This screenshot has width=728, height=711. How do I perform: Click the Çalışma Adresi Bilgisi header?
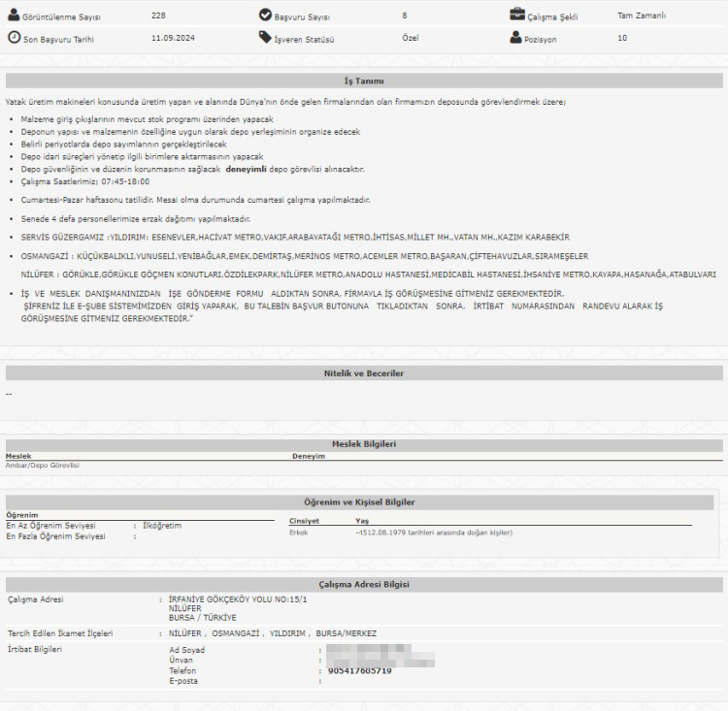pos(364,584)
